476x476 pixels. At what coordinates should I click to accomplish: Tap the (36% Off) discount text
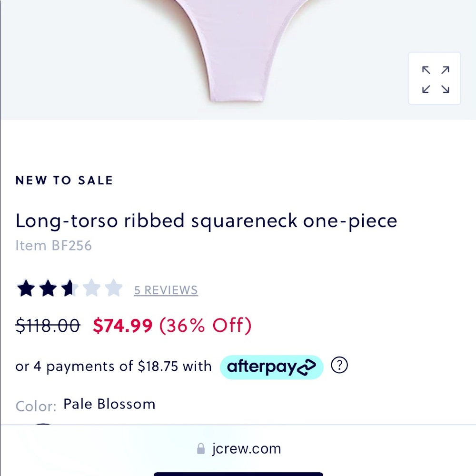(x=206, y=326)
